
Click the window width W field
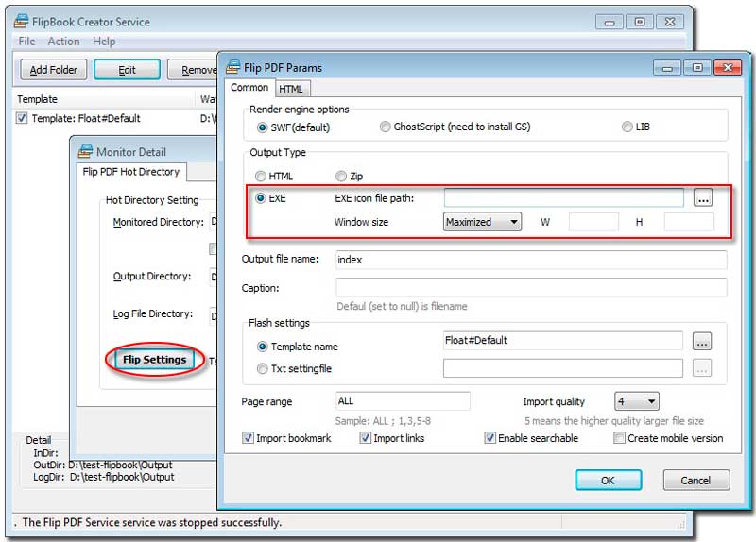click(x=593, y=222)
